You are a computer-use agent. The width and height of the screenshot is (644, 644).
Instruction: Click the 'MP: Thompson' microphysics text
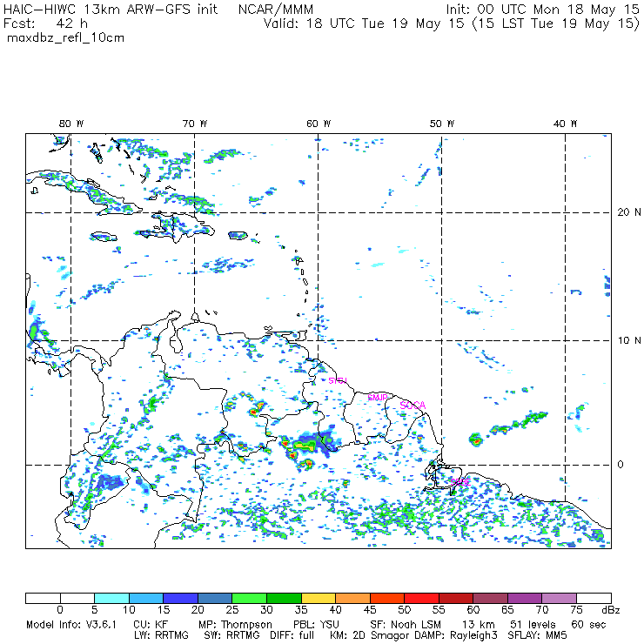pyautogui.click(x=235, y=625)
